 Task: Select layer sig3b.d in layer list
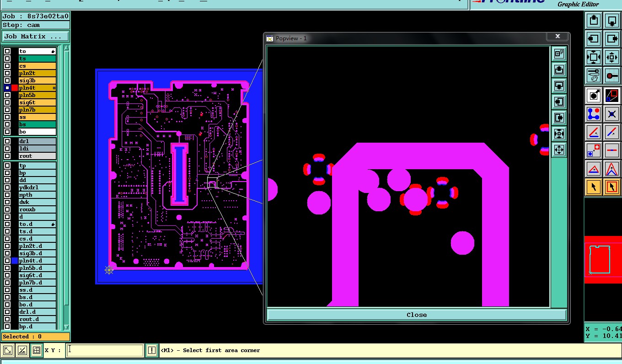(x=38, y=253)
